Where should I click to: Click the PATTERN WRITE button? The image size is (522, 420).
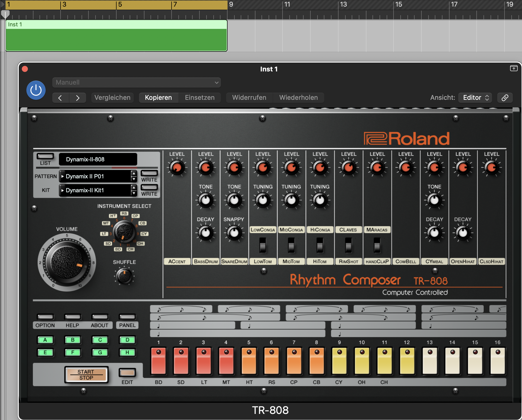tap(149, 173)
